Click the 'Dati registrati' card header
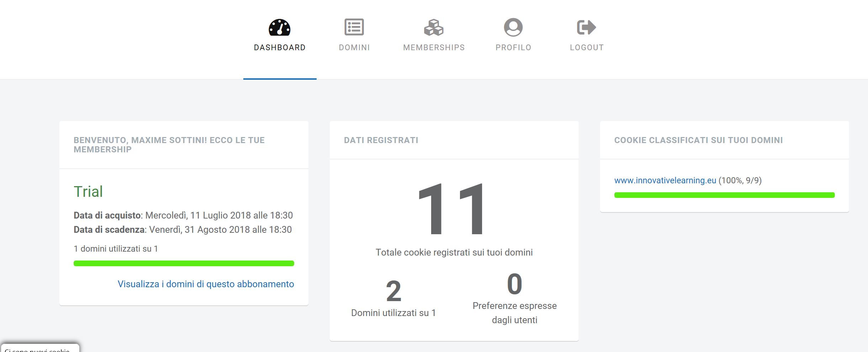Viewport: 868px width, 352px height. 381,140
